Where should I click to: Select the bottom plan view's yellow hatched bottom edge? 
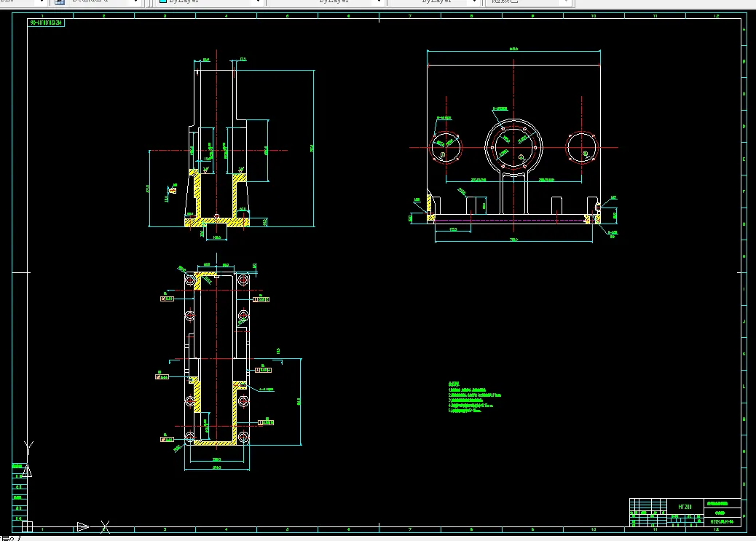click(215, 443)
